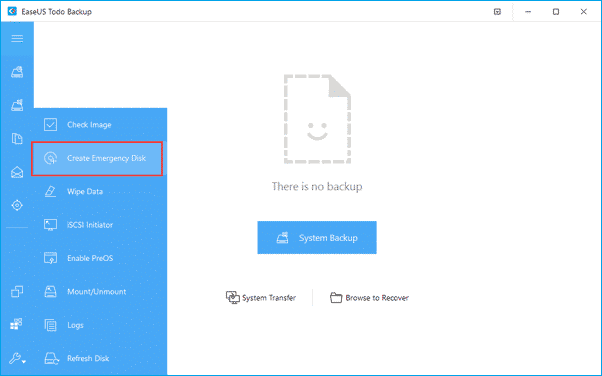
Task: Open the Smart Backup target icon
Action: [x=17, y=205]
